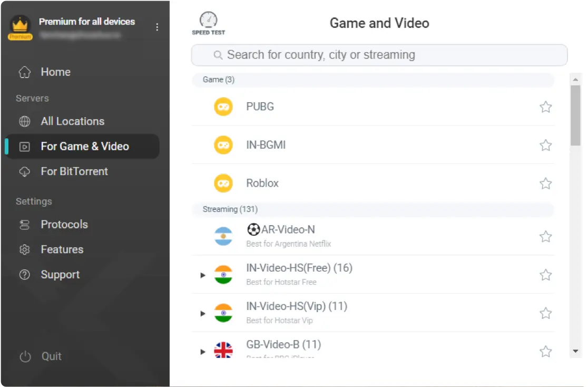Click the PUBG gamepad icon

coord(223,107)
